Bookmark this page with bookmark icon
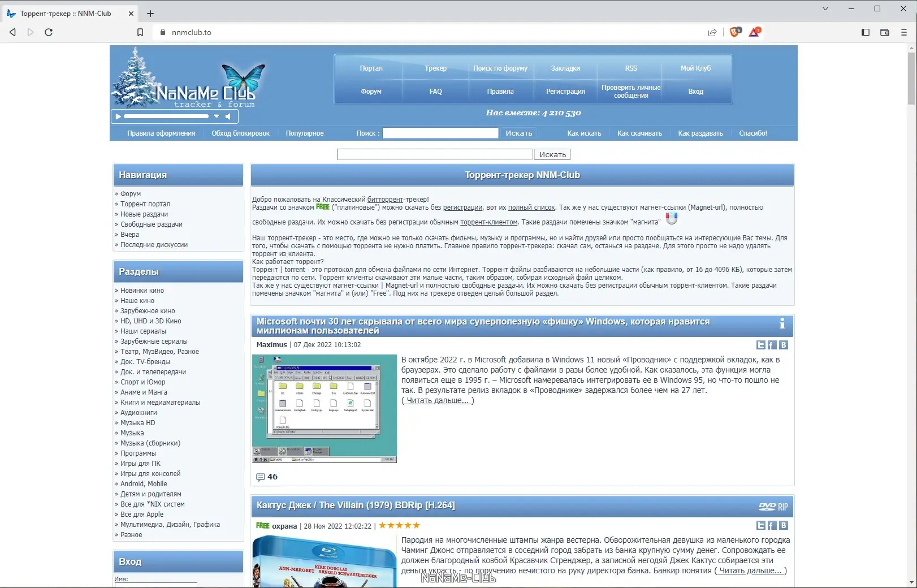Image resolution: width=917 pixels, height=588 pixels. (x=140, y=32)
